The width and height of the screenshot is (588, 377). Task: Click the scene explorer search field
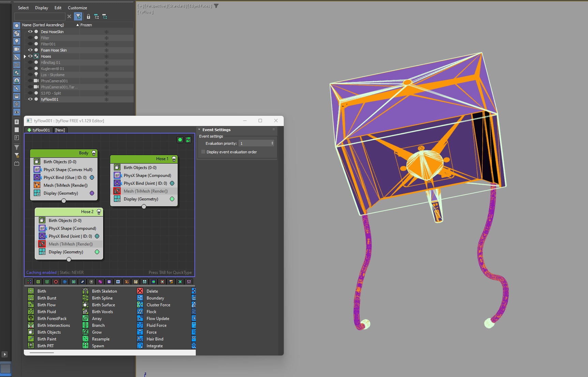[40, 16]
